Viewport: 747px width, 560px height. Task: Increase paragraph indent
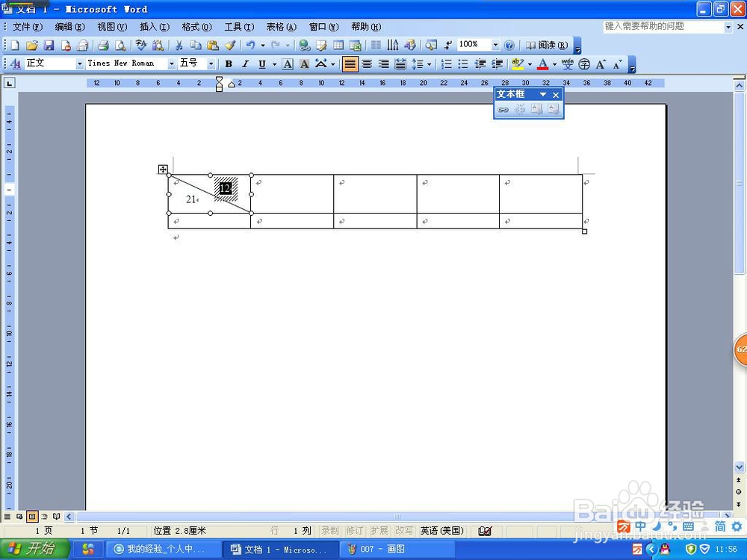498,63
